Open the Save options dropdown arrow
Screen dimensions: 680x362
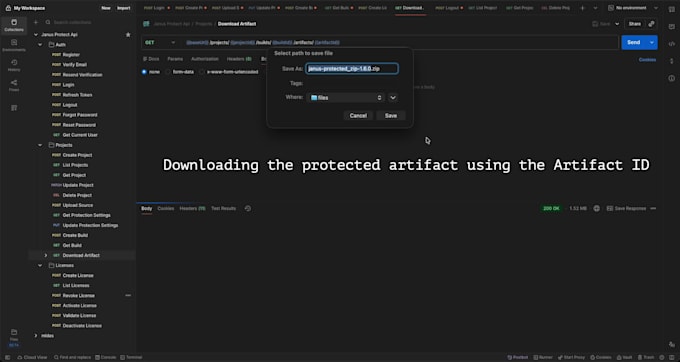617,24
